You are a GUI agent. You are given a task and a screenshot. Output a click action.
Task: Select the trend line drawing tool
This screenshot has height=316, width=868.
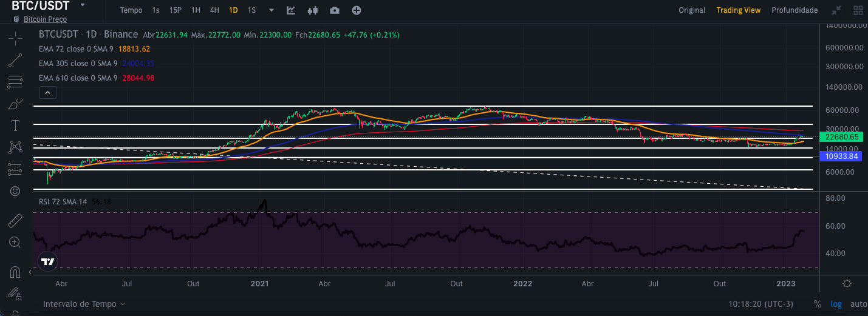point(15,61)
